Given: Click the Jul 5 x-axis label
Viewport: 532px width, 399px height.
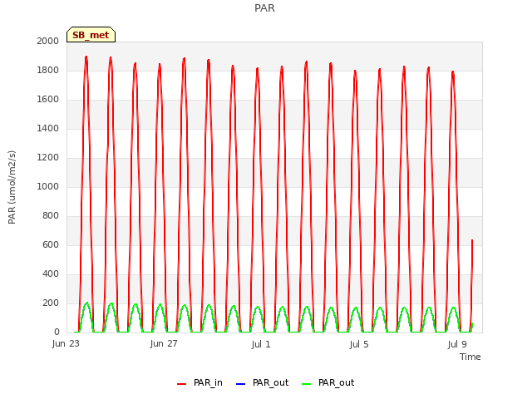Looking at the screenshot, I should coord(359,344).
